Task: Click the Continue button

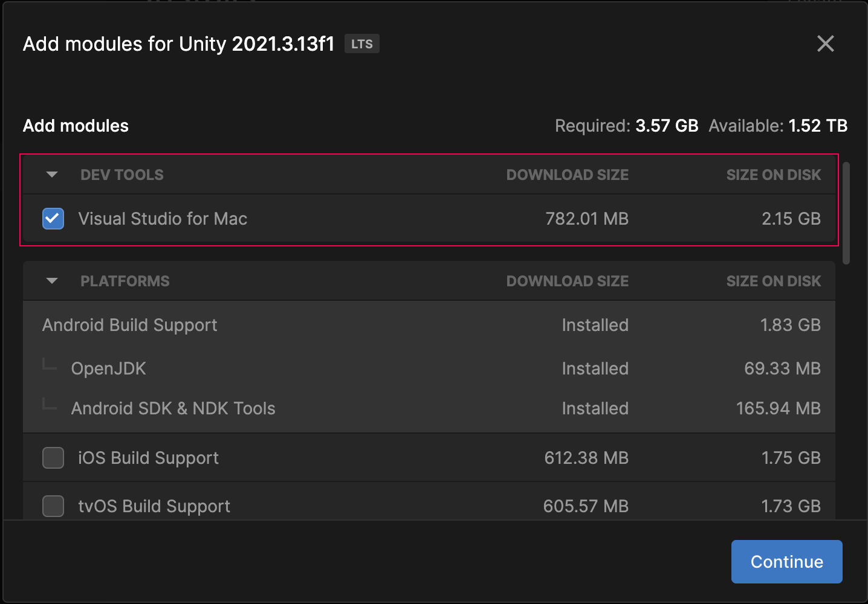Action: [786, 562]
